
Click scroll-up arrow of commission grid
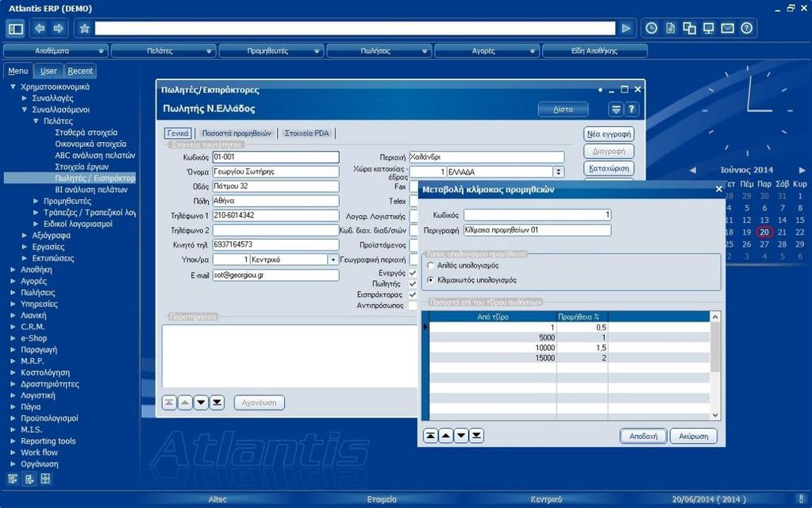click(715, 317)
